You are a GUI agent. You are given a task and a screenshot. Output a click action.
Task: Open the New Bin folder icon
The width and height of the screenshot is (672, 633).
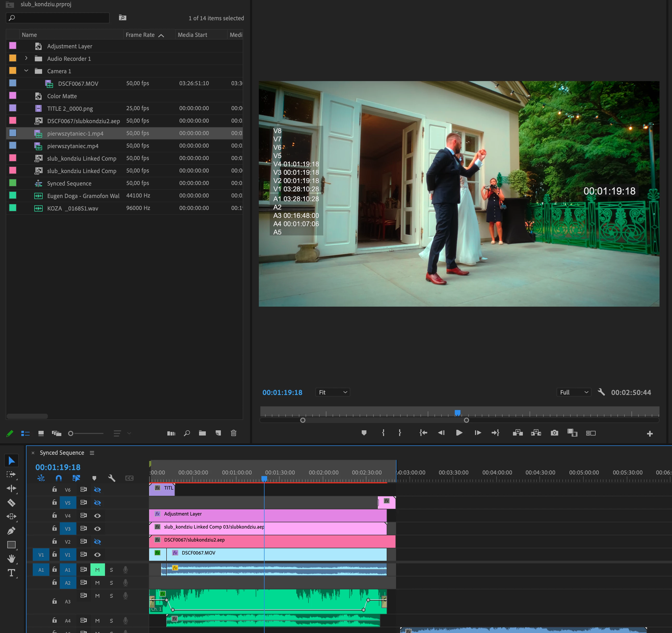pos(202,433)
